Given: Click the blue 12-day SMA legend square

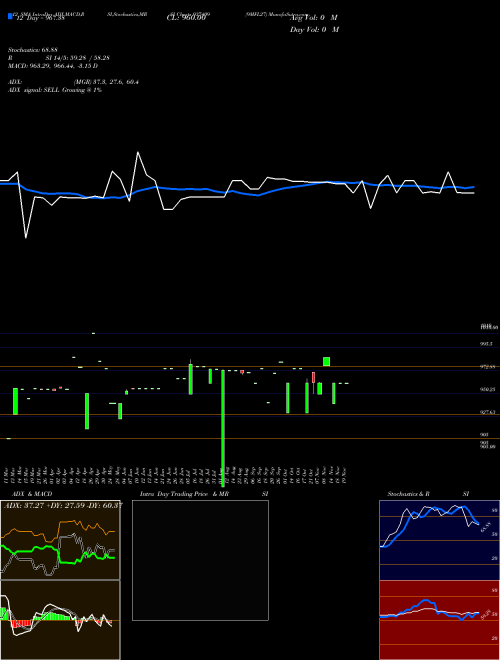Looking at the screenshot, I should click(x=10, y=17).
